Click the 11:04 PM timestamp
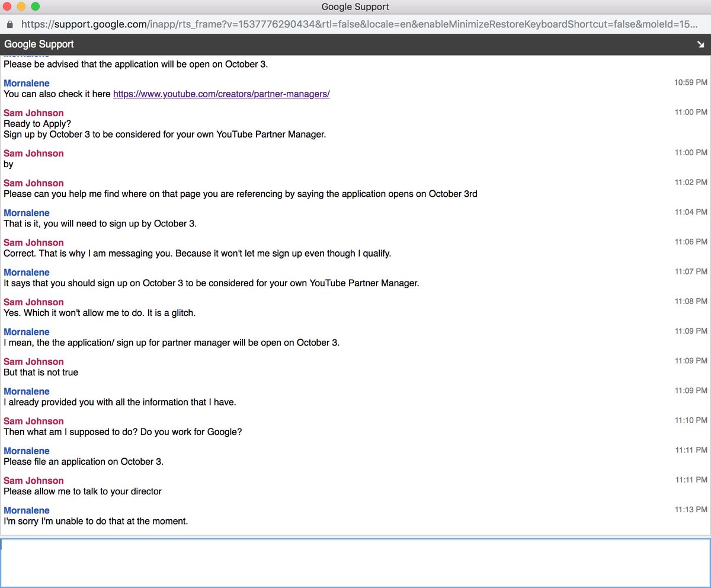711x588 pixels. 691,212
